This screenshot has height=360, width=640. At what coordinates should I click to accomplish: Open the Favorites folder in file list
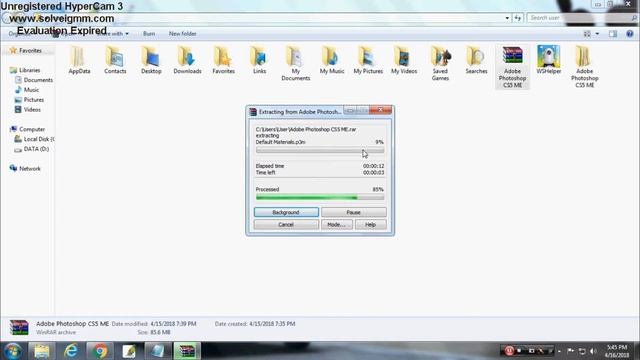pos(223,60)
